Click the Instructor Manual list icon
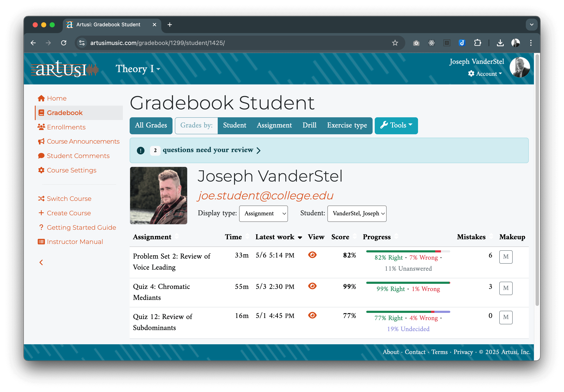 coord(41,242)
